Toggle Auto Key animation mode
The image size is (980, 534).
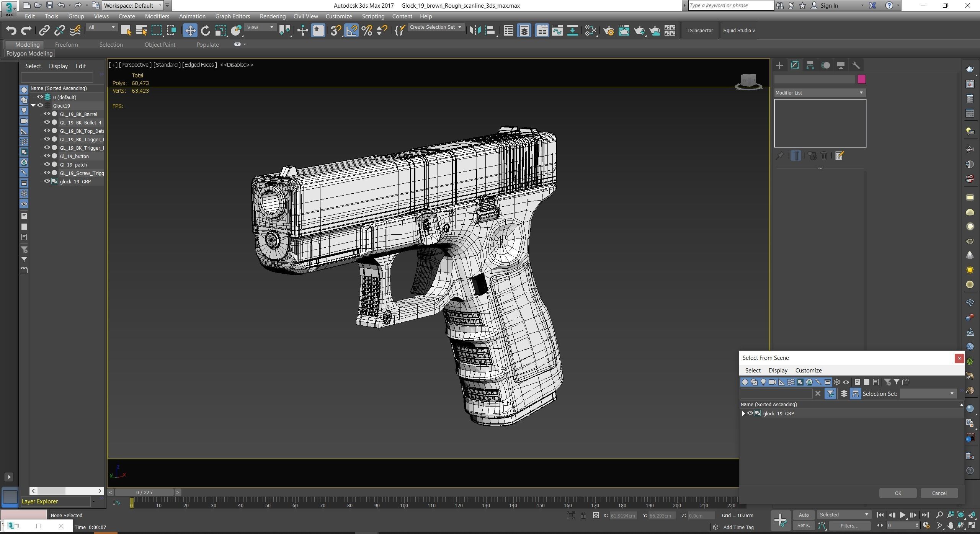point(804,515)
